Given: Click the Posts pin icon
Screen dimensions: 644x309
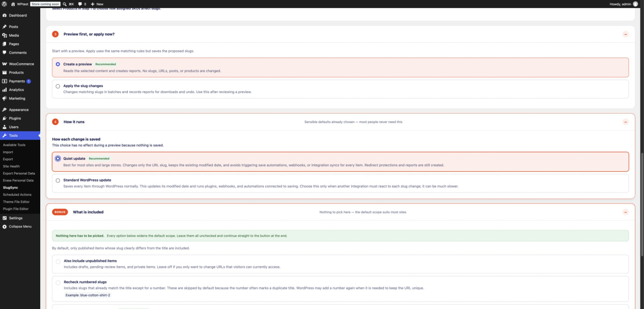Looking at the screenshot, I should (5, 27).
